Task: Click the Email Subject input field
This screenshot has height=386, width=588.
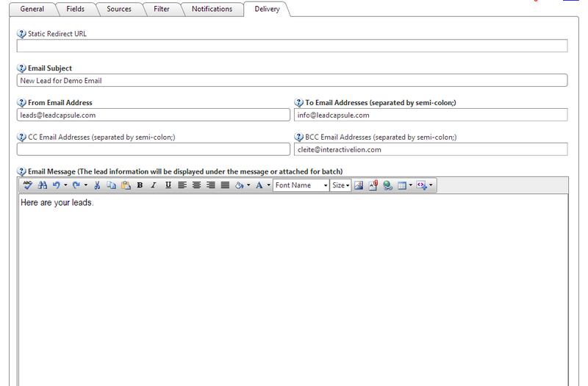Action: [x=292, y=81]
